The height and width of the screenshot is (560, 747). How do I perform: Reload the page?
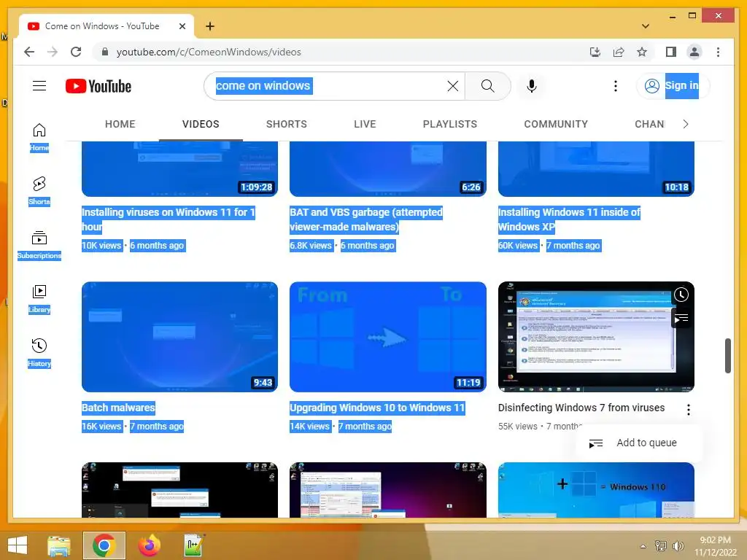[x=76, y=52]
